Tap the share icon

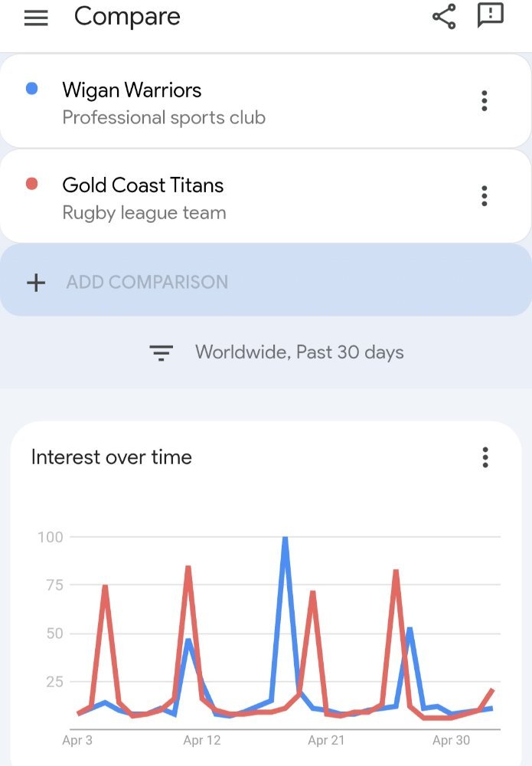point(444,17)
